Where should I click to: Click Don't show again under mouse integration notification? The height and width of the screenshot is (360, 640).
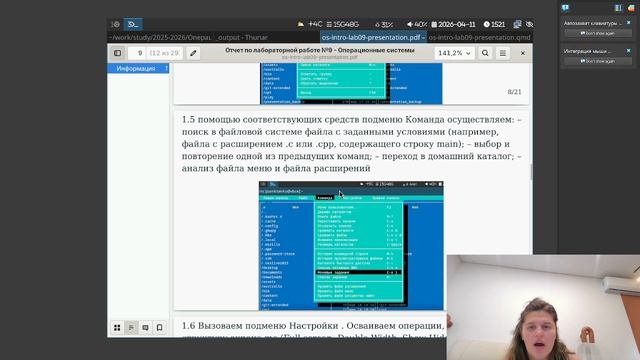pyautogui.click(x=598, y=61)
